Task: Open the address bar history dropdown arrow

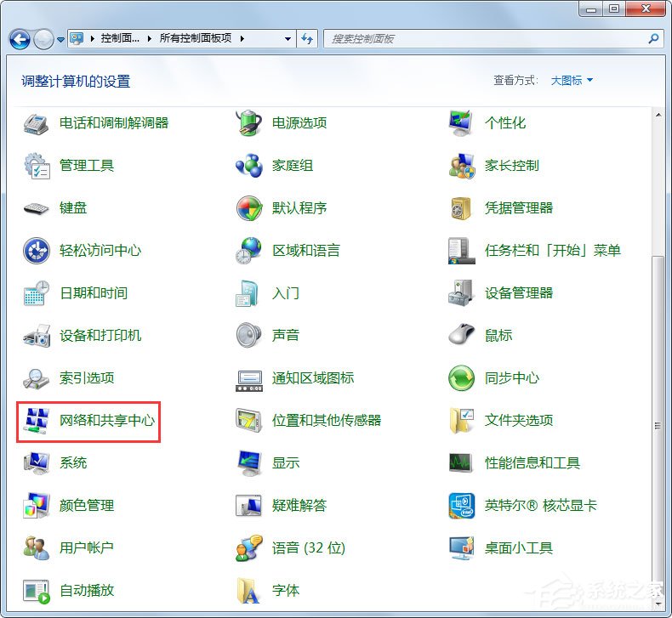Action: point(288,39)
